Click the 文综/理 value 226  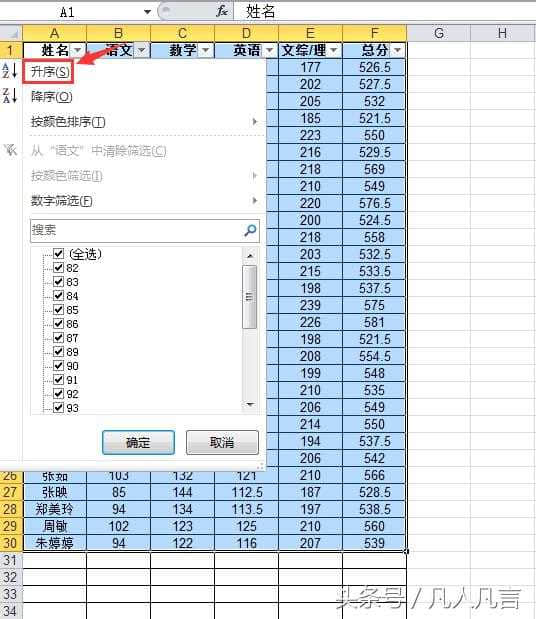point(310,322)
